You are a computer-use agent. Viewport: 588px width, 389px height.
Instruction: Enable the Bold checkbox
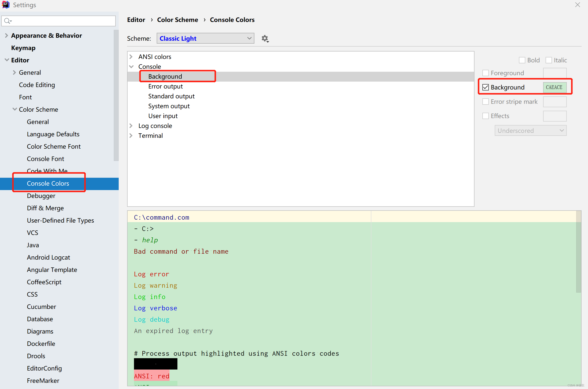(522, 60)
